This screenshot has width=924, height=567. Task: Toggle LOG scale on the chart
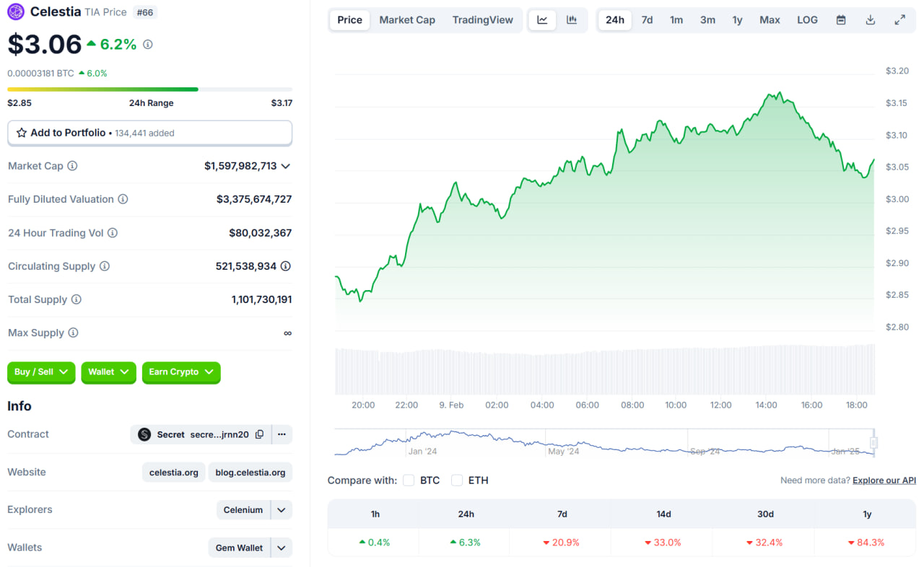click(x=807, y=20)
